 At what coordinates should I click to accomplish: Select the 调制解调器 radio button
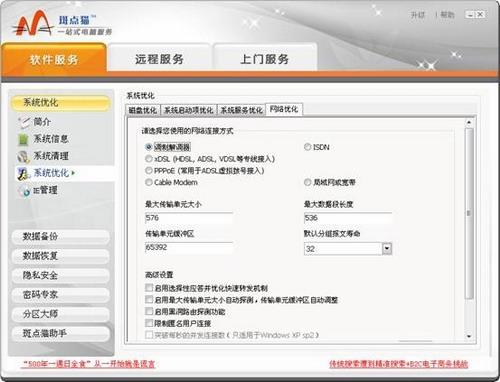(149, 147)
